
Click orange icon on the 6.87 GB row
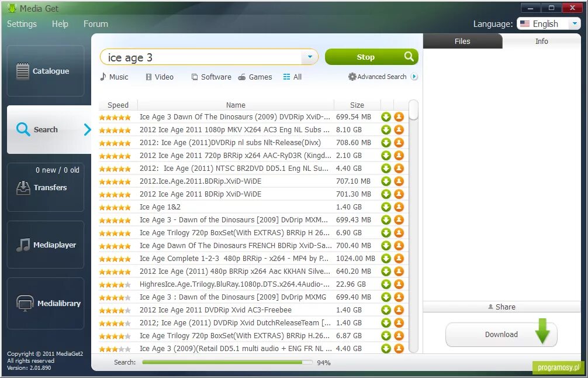point(399,336)
